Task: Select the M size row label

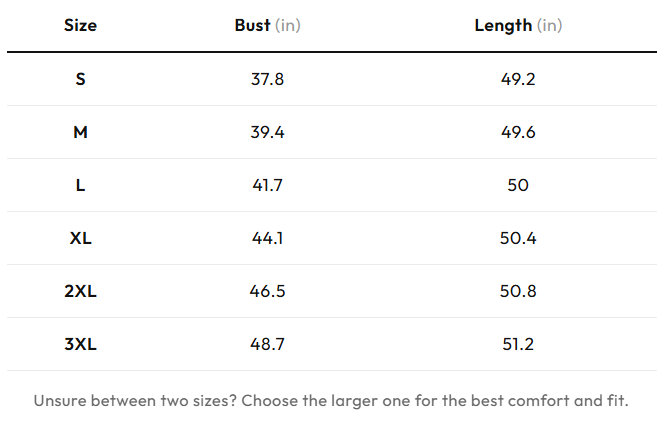Action: (80, 132)
